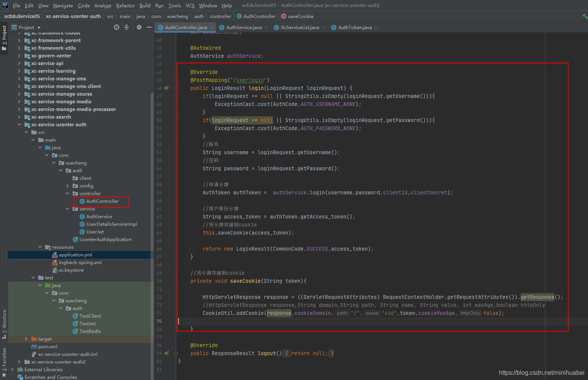Select logback-spring.xml file
Image resolution: width=588 pixels, height=380 pixels.
80,262
